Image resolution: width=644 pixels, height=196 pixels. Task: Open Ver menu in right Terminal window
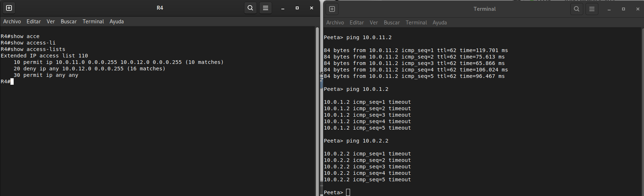[x=374, y=23]
